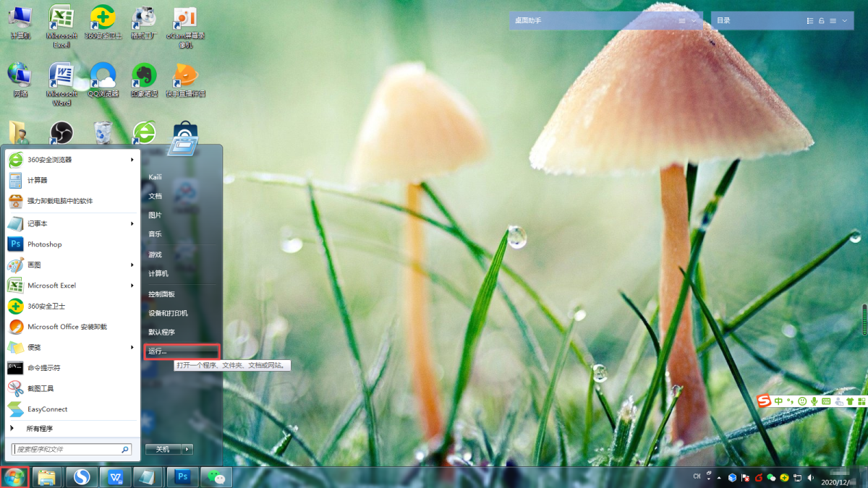Click the Sogou browser taskbar icon
This screenshot has width=868, height=488.
coord(83,476)
